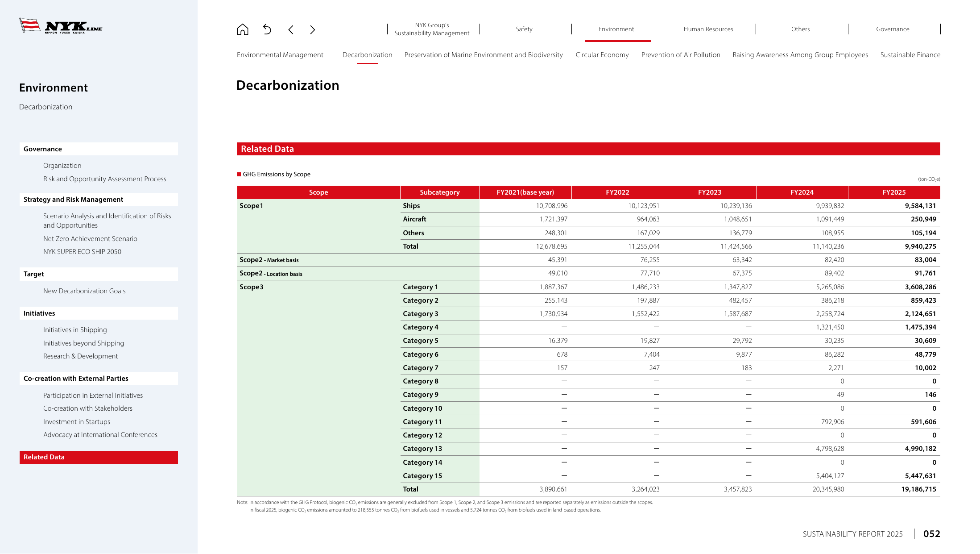Open Initiatives beyond Shipping link

pos(83,343)
